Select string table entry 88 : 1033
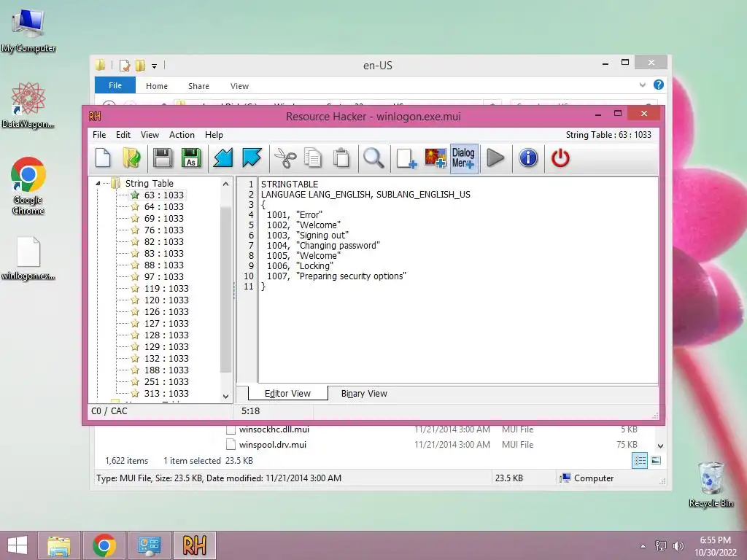The width and height of the screenshot is (747, 560). [164, 265]
